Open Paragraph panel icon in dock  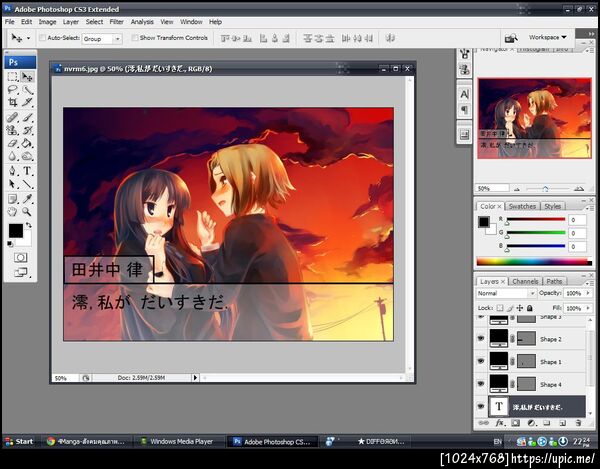tap(464, 110)
